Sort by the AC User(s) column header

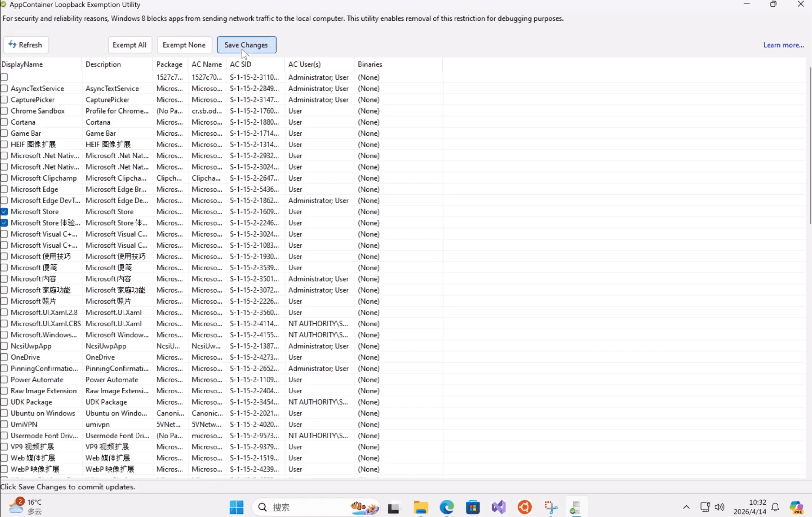(x=319, y=64)
